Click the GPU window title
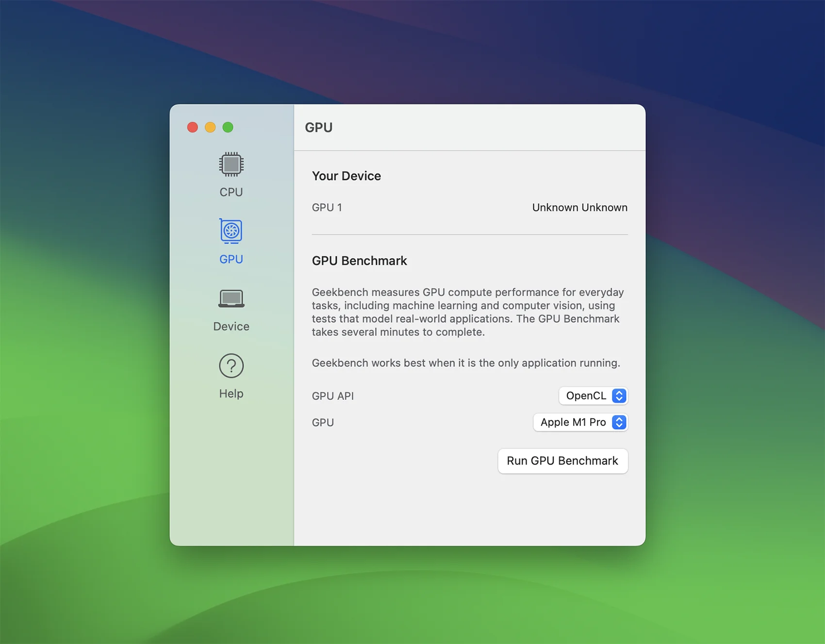 tap(318, 127)
